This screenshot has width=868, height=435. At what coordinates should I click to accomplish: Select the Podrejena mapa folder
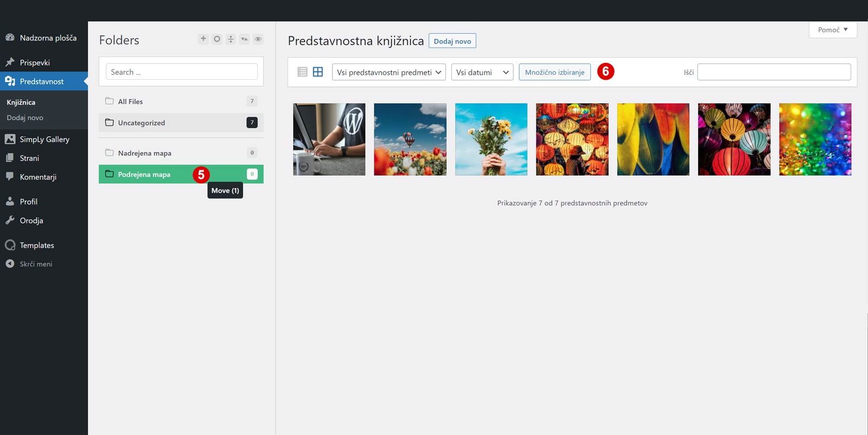click(x=181, y=174)
